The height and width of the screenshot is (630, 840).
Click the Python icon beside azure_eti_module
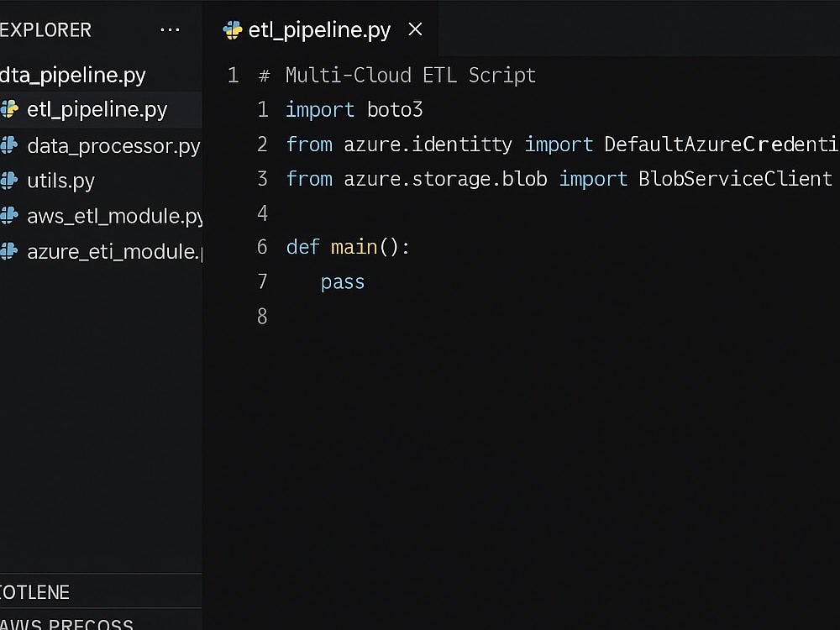coord(9,250)
